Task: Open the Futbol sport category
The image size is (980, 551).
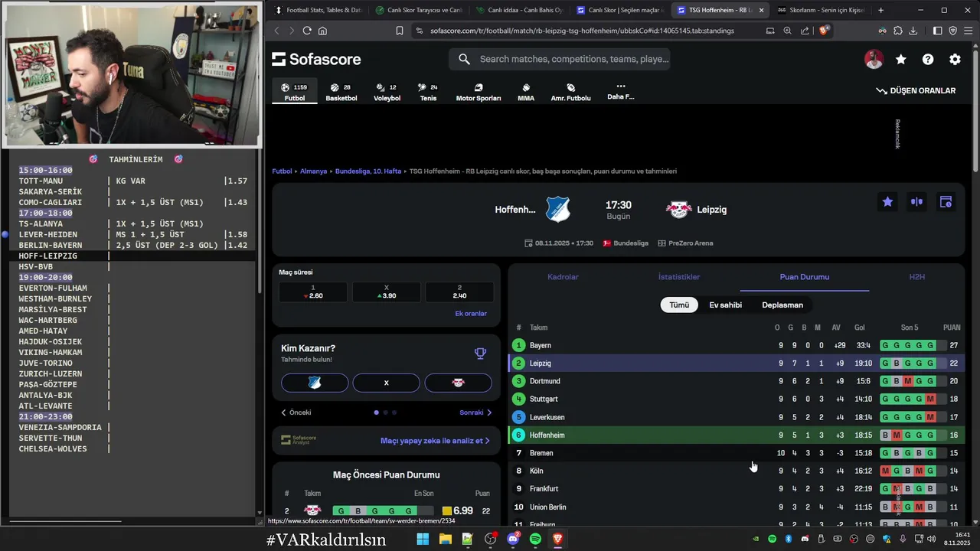Action: (294, 92)
